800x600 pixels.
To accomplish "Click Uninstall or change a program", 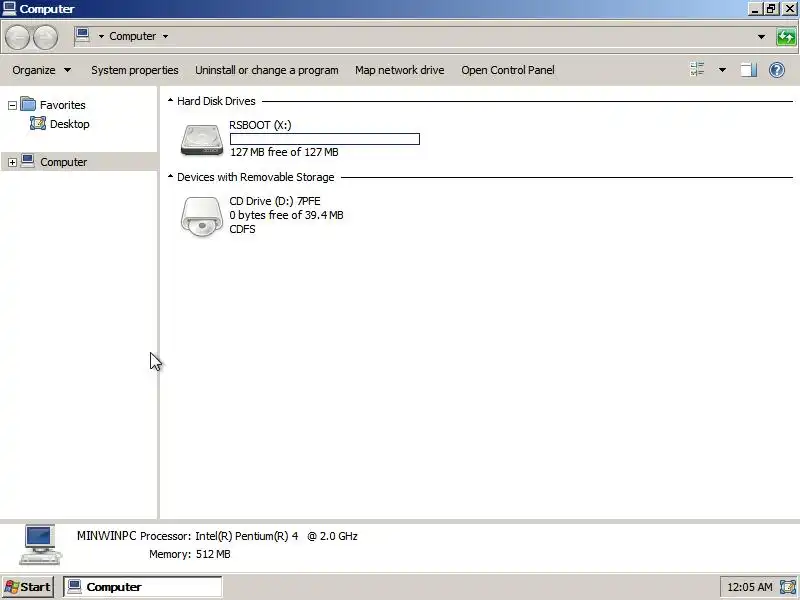I will (x=266, y=70).
